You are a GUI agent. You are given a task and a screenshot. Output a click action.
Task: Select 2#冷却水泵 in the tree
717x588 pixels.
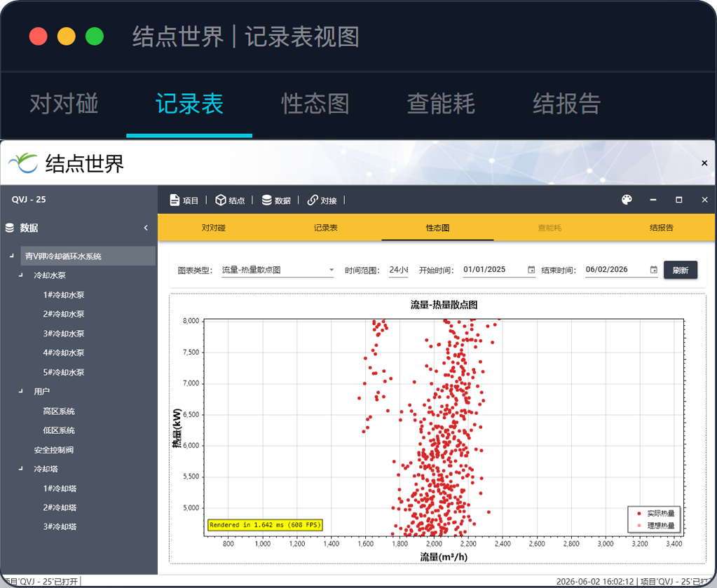(64, 314)
